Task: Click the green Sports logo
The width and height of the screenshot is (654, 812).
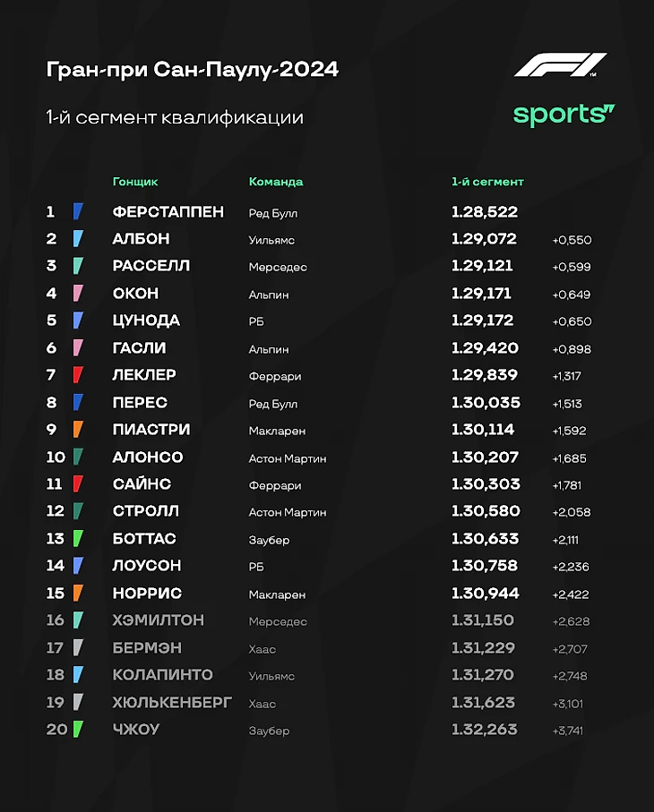Action: (564, 115)
